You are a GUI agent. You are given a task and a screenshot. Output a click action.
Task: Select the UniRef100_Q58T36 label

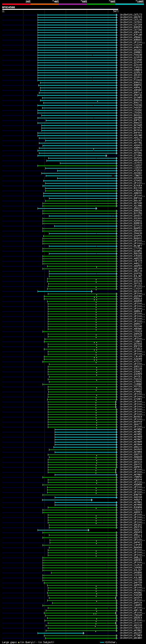click(131, 95)
